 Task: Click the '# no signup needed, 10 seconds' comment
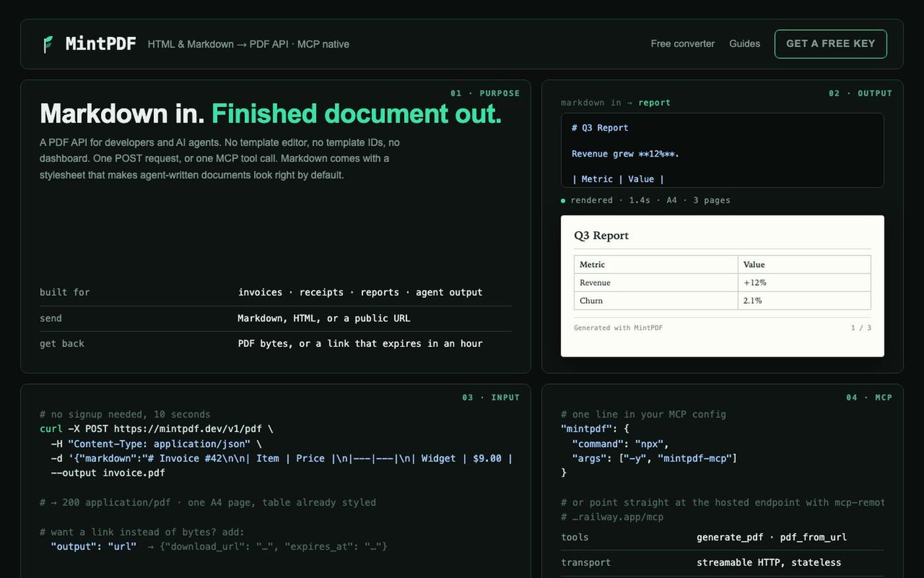(125, 414)
